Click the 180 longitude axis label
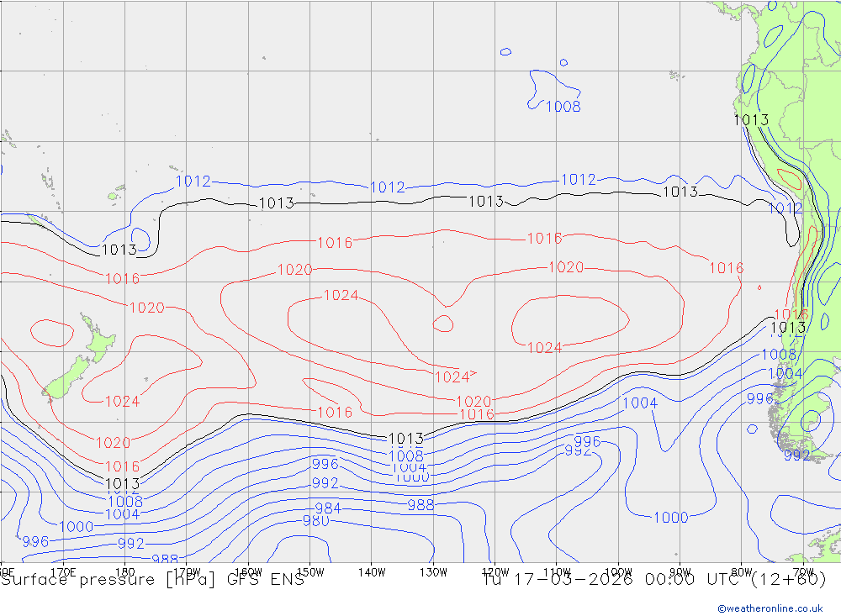This screenshot has width=841, height=616. click(x=125, y=572)
